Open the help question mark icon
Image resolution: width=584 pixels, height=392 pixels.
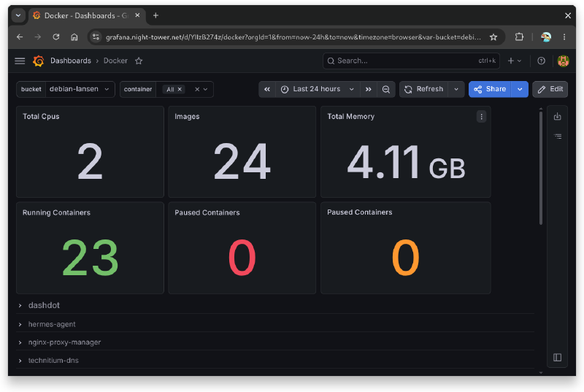pyautogui.click(x=541, y=61)
